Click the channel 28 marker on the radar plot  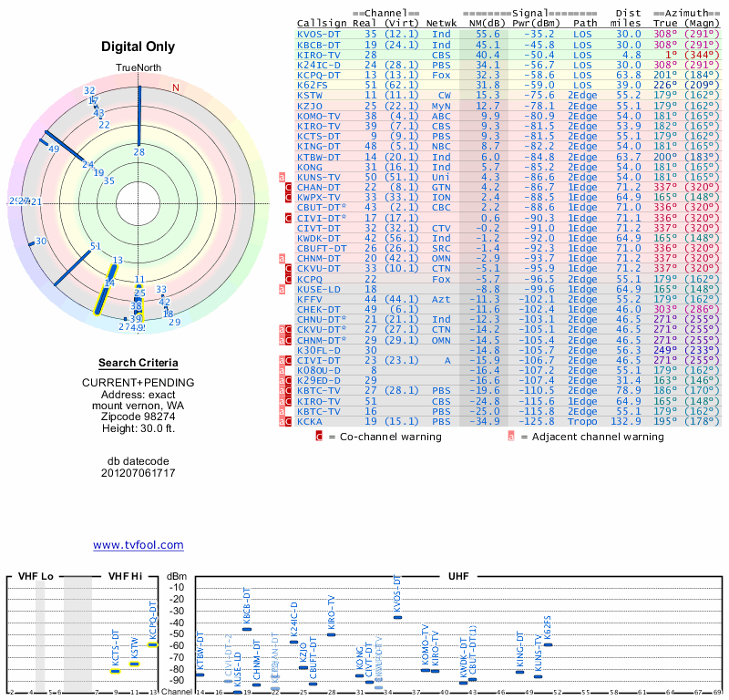click(x=139, y=152)
